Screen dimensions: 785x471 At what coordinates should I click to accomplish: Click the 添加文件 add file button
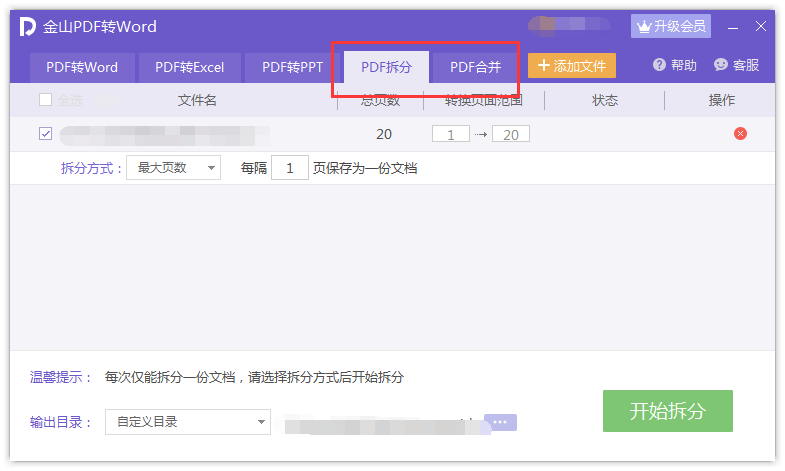pyautogui.click(x=572, y=66)
